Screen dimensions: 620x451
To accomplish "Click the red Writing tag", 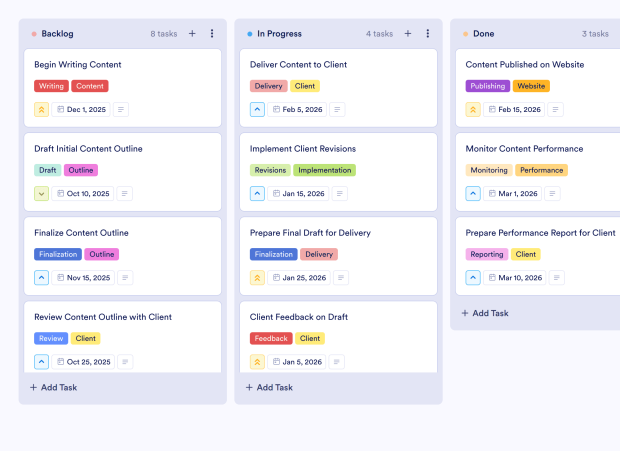I will point(51,86).
